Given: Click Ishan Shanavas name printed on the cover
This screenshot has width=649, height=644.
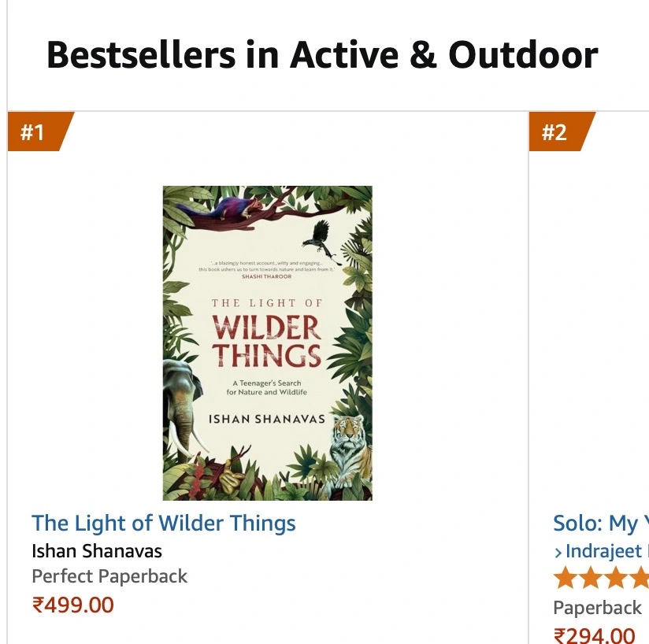Looking at the screenshot, I should 267,419.
